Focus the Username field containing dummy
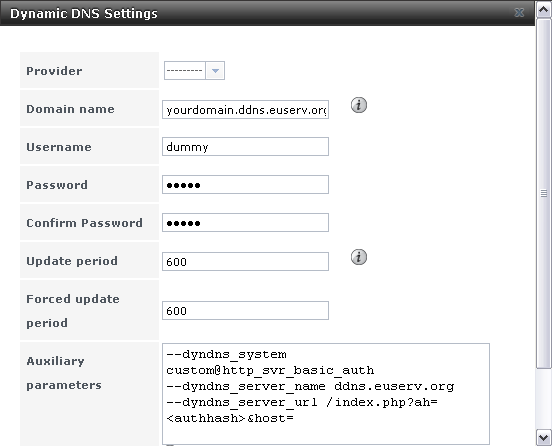Screen dimensions: 552x446 pos(245,146)
